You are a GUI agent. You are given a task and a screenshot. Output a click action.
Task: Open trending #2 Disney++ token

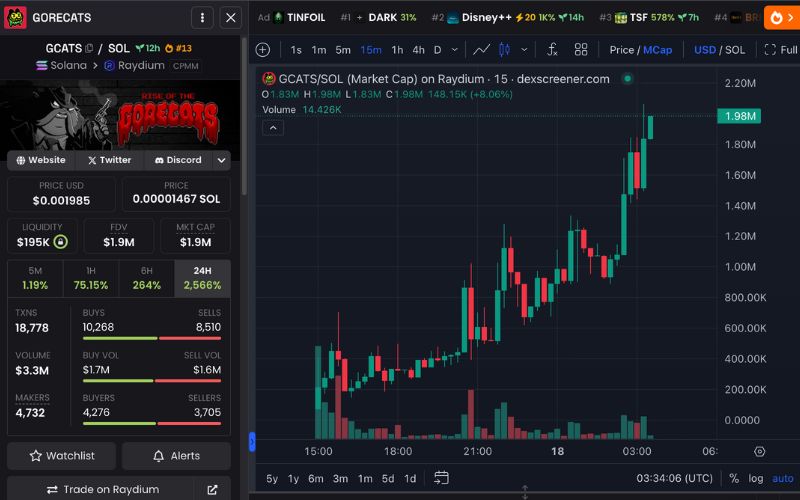508,18
